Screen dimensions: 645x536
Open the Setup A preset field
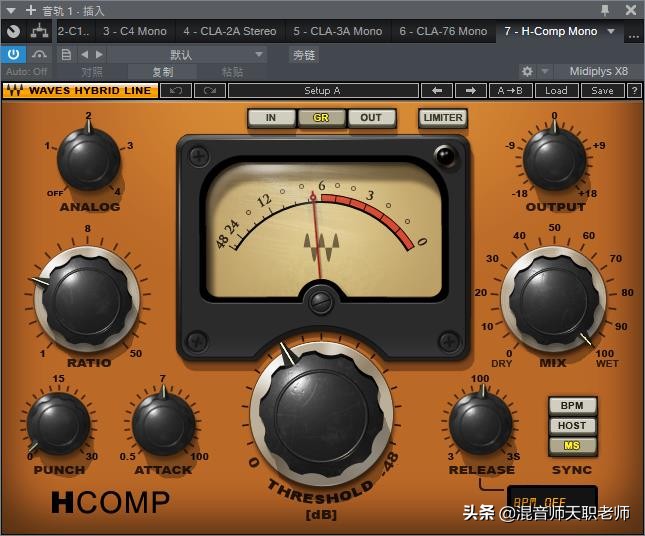pos(323,90)
